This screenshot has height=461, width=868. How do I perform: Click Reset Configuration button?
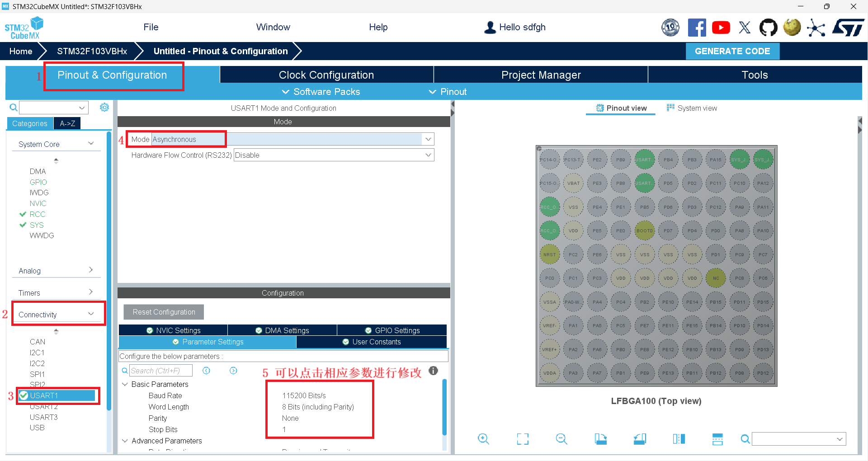coord(164,312)
